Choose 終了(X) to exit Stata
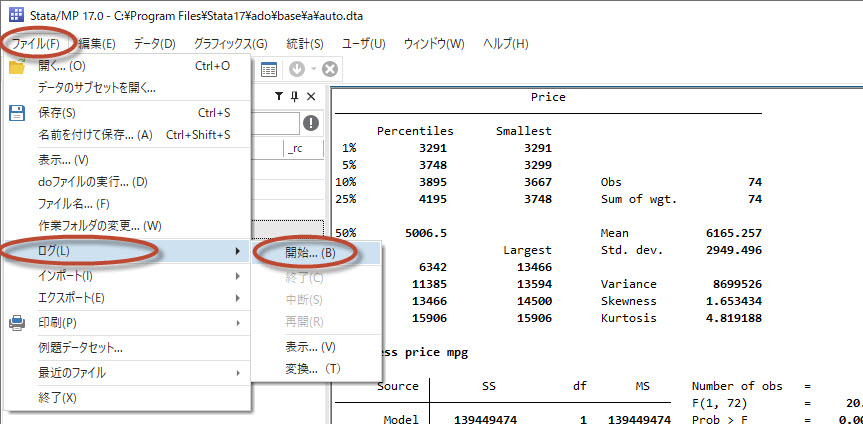Screen dimensions: 863x424 click(129, 398)
